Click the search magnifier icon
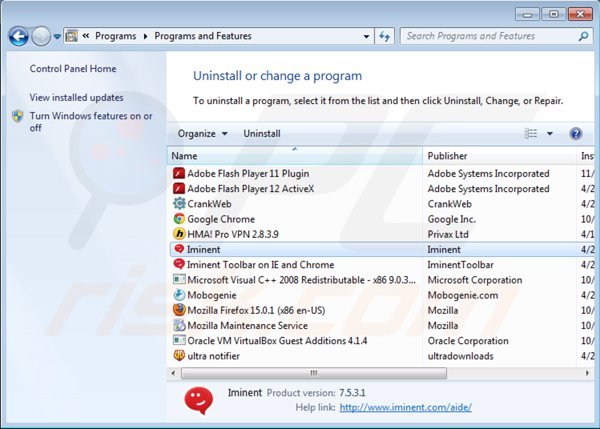Viewport: 600px width, 429px height. pos(583,36)
